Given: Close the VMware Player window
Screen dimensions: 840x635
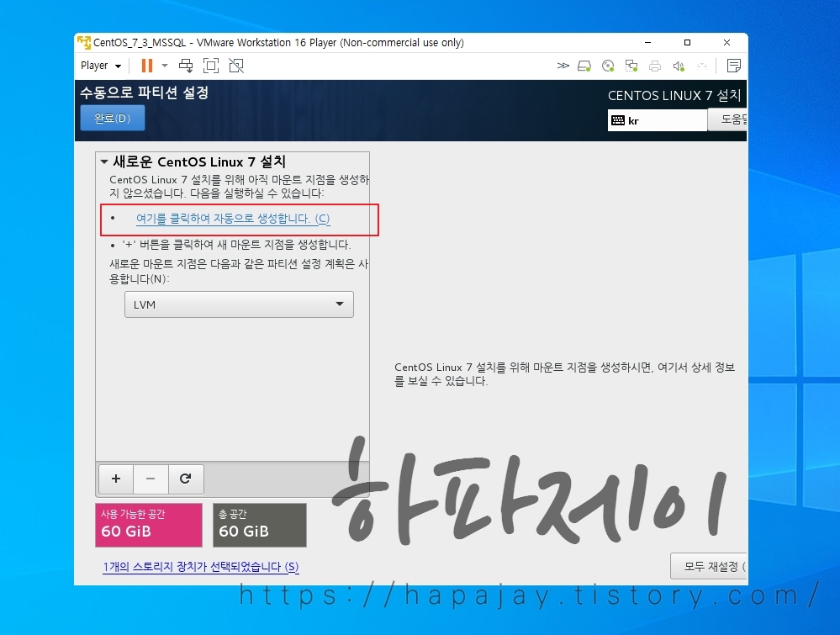Looking at the screenshot, I should pos(727,42).
